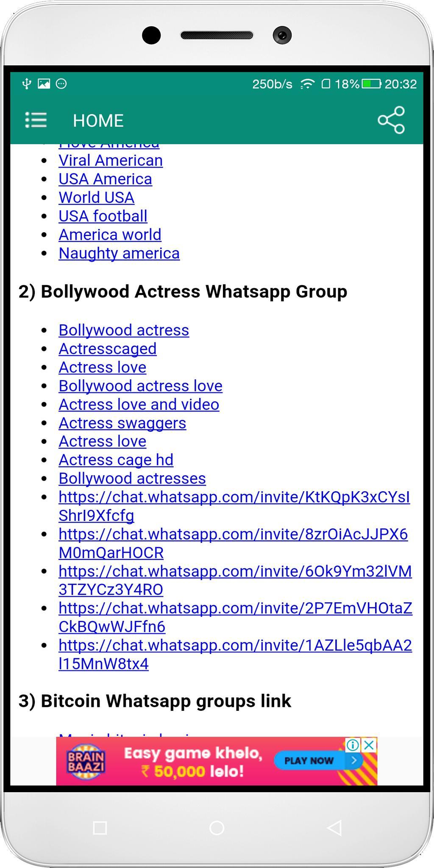The image size is (434, 868).
Task: Open the Actress cage hd link
Action: (116, 460)
